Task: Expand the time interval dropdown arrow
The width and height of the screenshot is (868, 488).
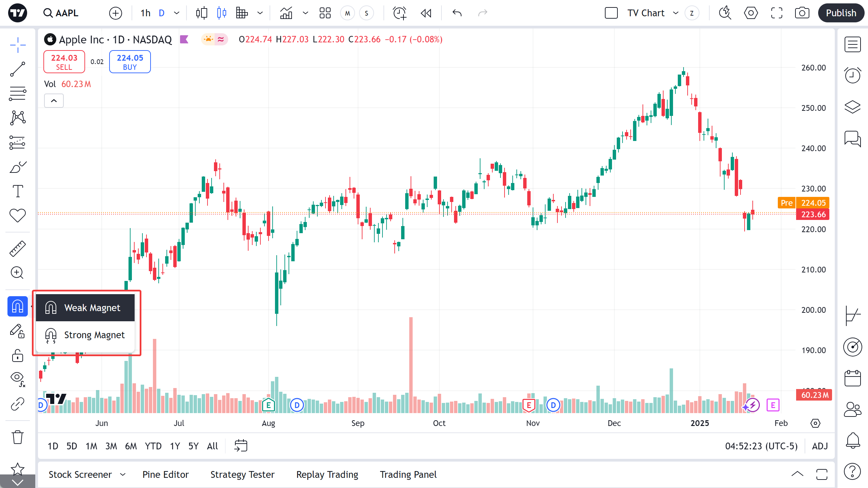Action: tap(177, 13)
